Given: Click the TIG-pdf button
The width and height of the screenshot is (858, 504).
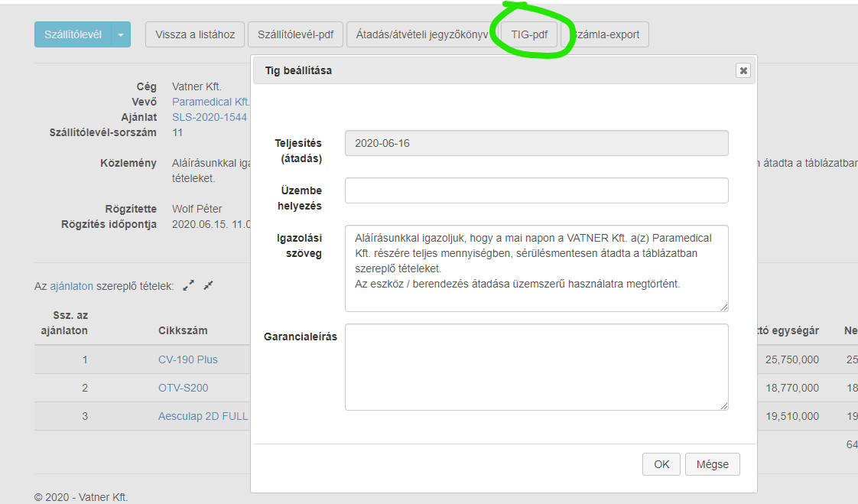Looking at the screenshot, I should click(x=529, y=34).
